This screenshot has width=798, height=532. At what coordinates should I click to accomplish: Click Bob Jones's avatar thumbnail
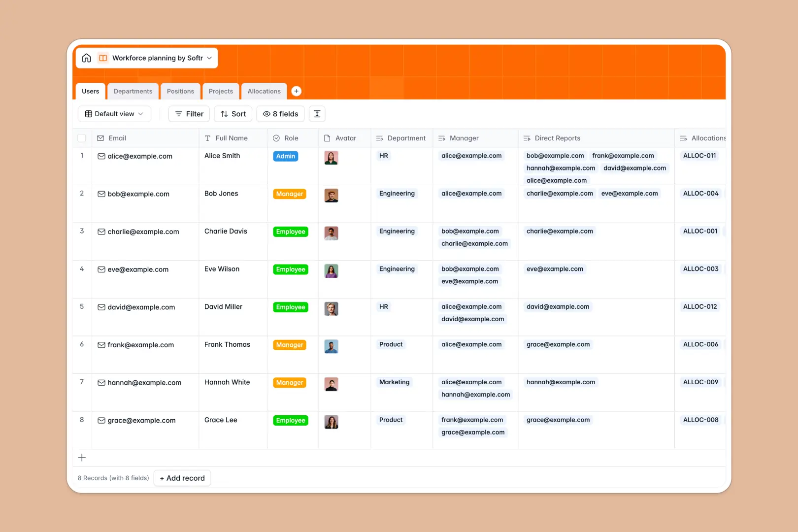pos(331,195)
